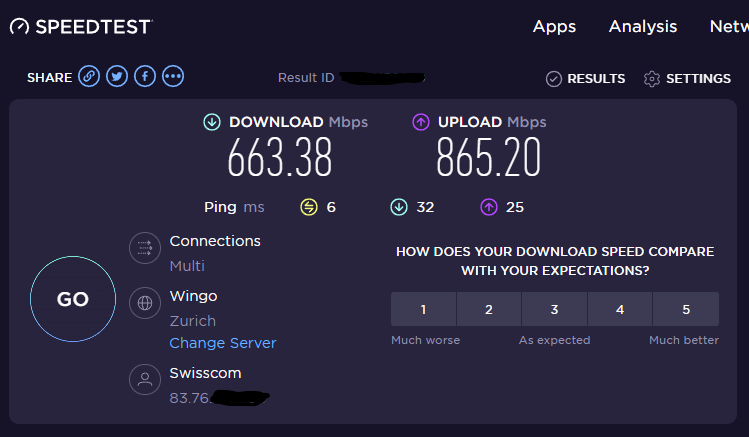Image resolution: width=749 pixels, height=437 pixels.
Task: Open the RESULTS page
Action: tap(586, 79)
